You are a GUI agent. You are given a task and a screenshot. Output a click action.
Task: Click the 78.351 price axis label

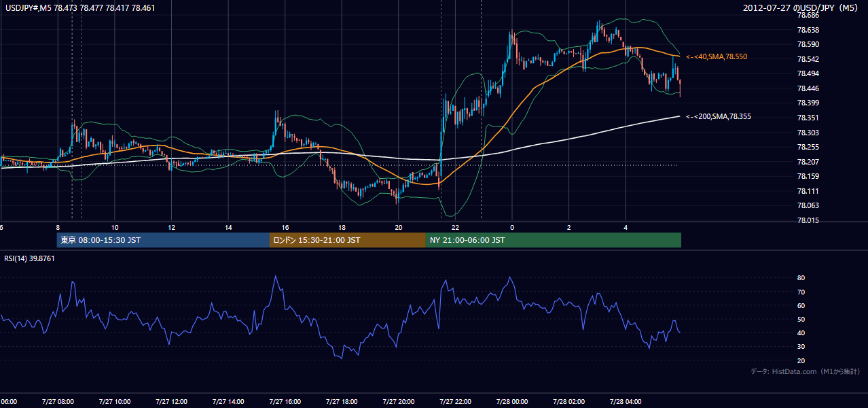808,118
